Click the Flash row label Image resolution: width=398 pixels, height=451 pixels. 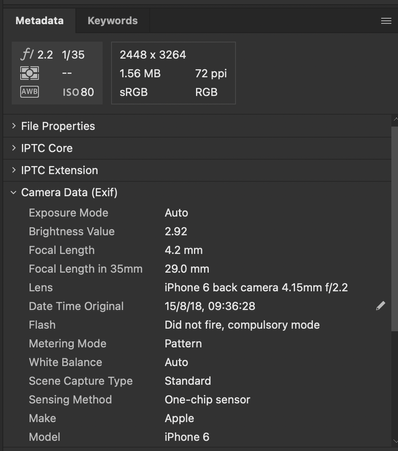pyautogui.click(x=42, y=325)
